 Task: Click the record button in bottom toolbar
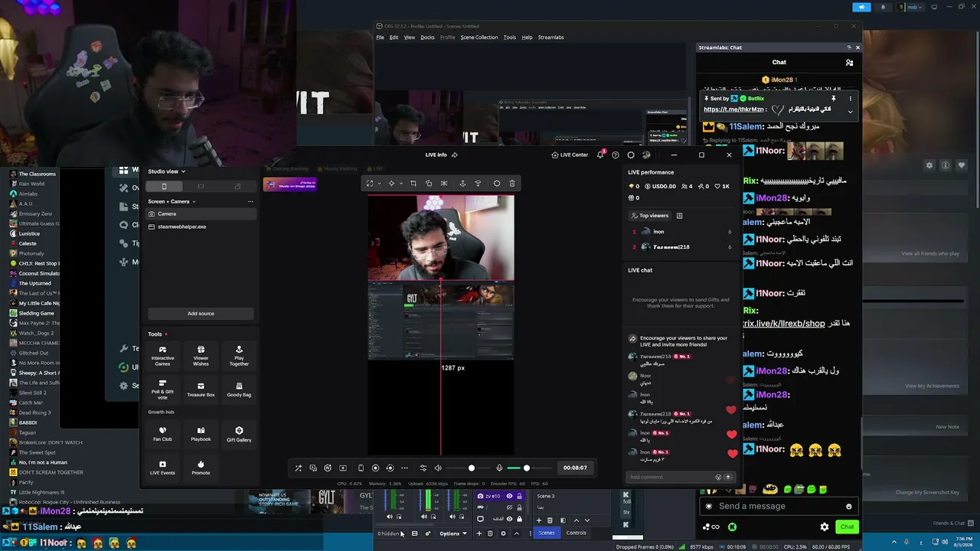click(375, 468)
